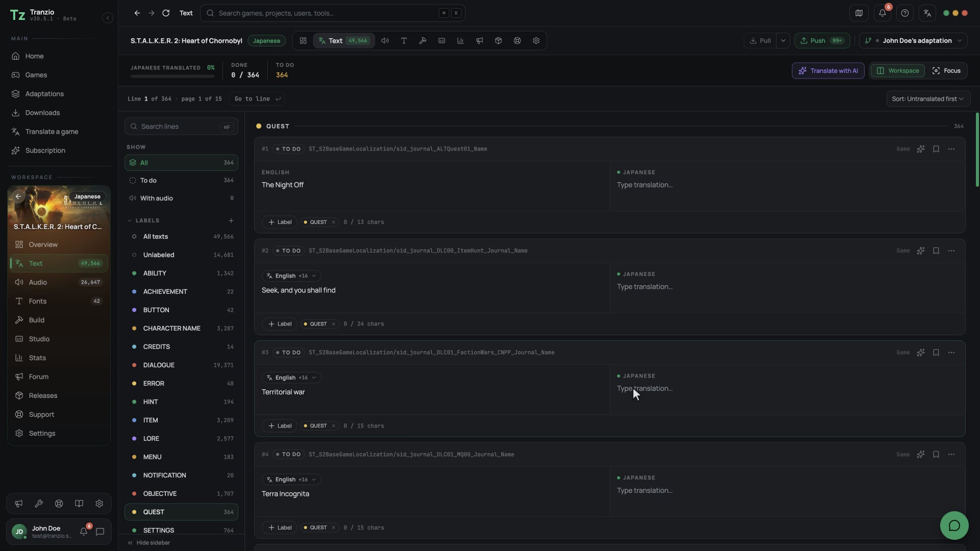Image resolution: width=980 pixels, height=551 pixels.
Task: Filter lines by With audio
Action: (181, 198)
